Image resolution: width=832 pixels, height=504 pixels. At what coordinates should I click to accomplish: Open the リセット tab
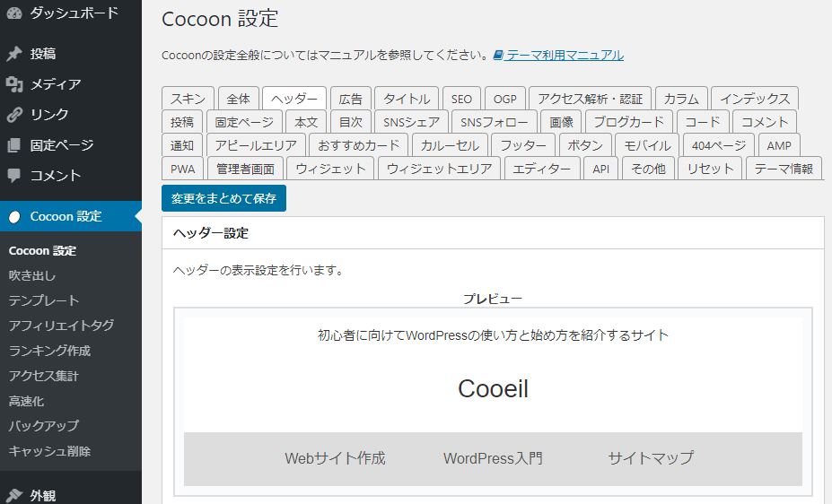coord(710,169)
